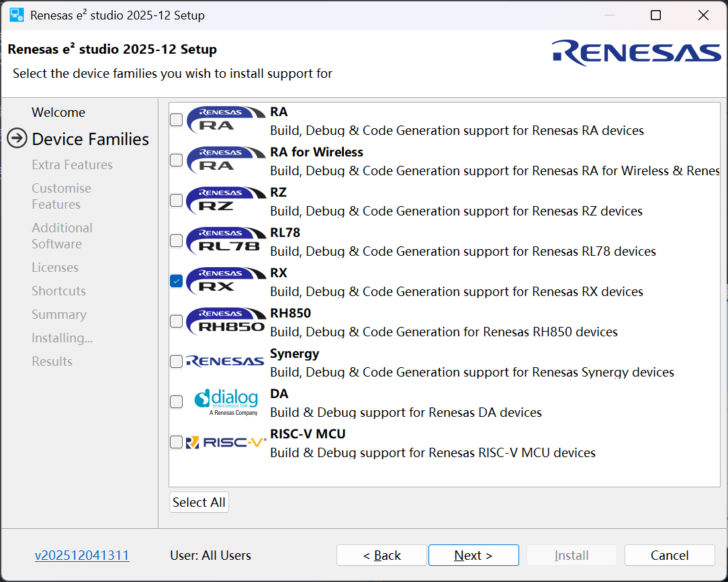Select the Extra Features step
The width and height of the screenshot is (728, 582).
[72, 164]
